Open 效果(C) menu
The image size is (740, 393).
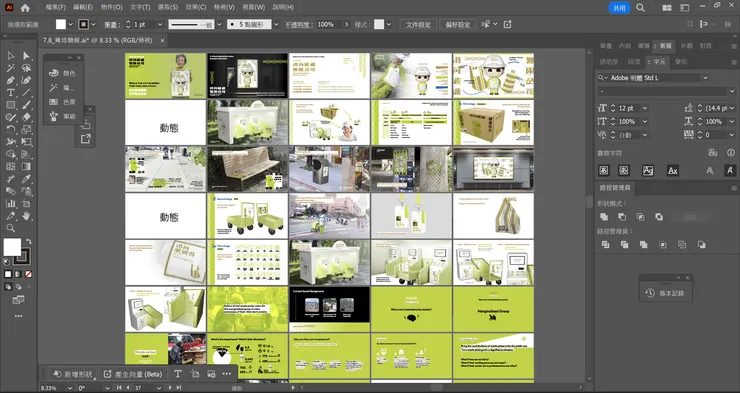[196, 8]
